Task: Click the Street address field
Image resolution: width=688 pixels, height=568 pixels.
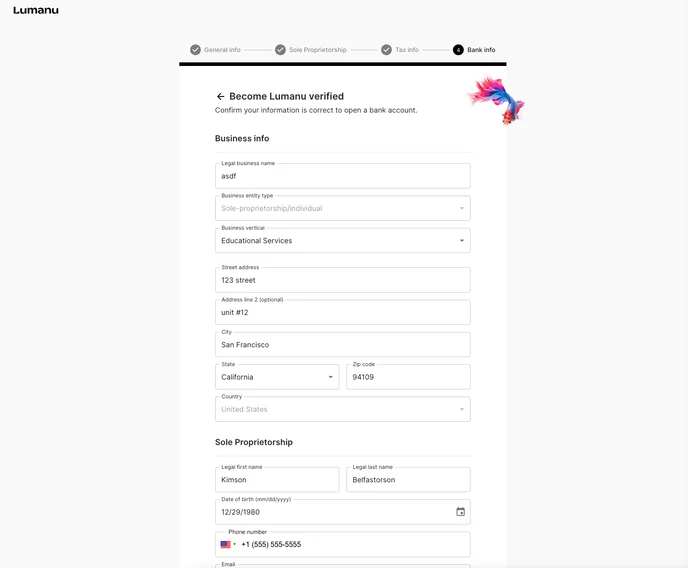Action: (342, 280)
